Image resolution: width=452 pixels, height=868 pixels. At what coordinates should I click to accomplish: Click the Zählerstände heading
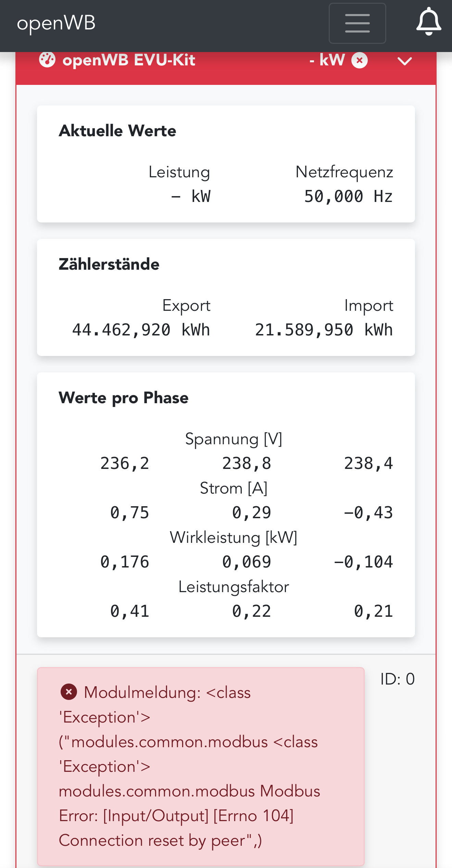[109, 264]
